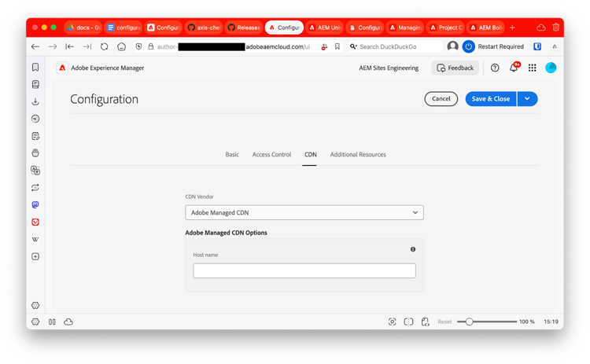Click Save & Close
590x364 pixels.
(491, 98)
